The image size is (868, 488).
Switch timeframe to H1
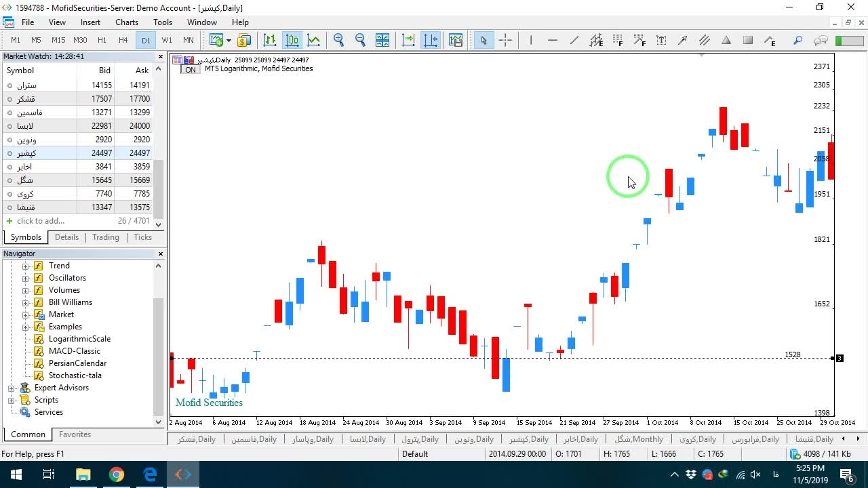tap(102, 40)
